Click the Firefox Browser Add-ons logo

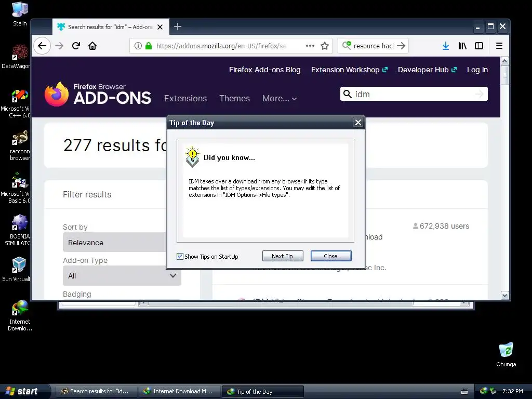coord(98,94)
